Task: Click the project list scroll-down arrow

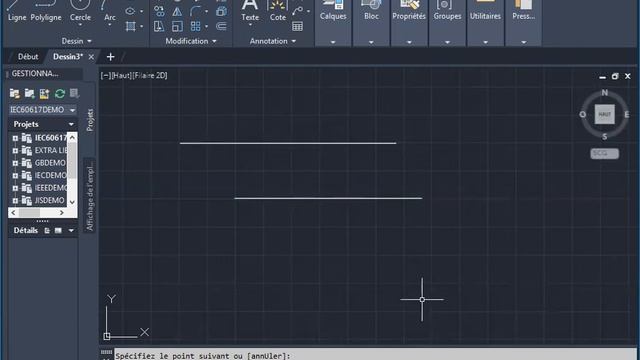Action: click(x=72, y=202)
